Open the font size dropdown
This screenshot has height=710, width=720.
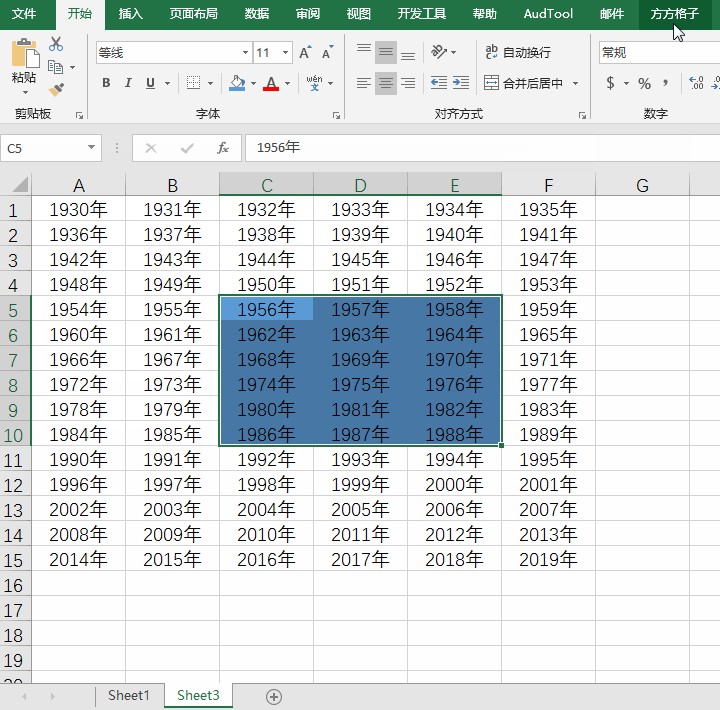(x=285, y=53)
